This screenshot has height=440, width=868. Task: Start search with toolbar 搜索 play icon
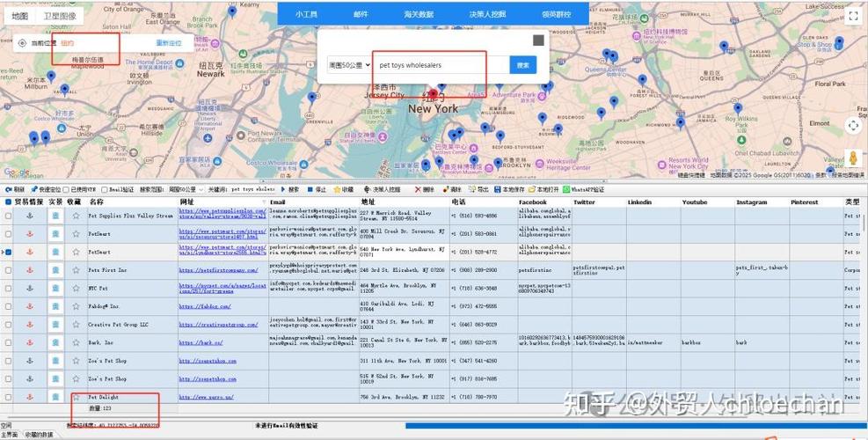tap(283, 189)
